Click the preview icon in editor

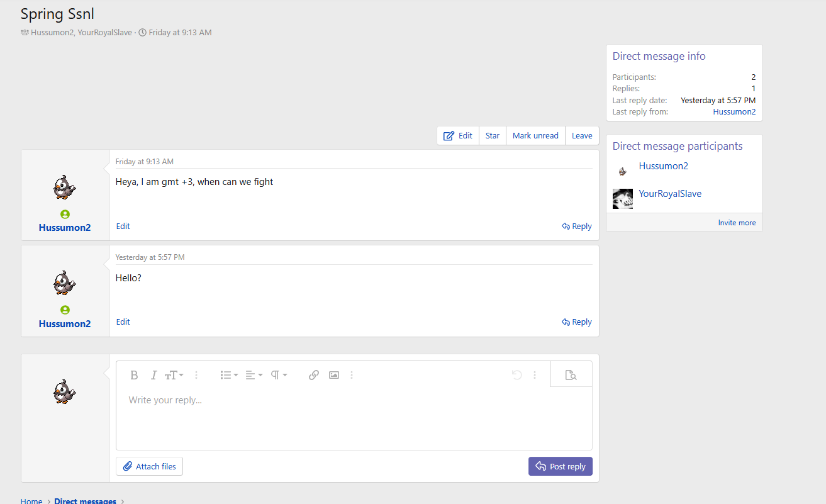[571, 375]
